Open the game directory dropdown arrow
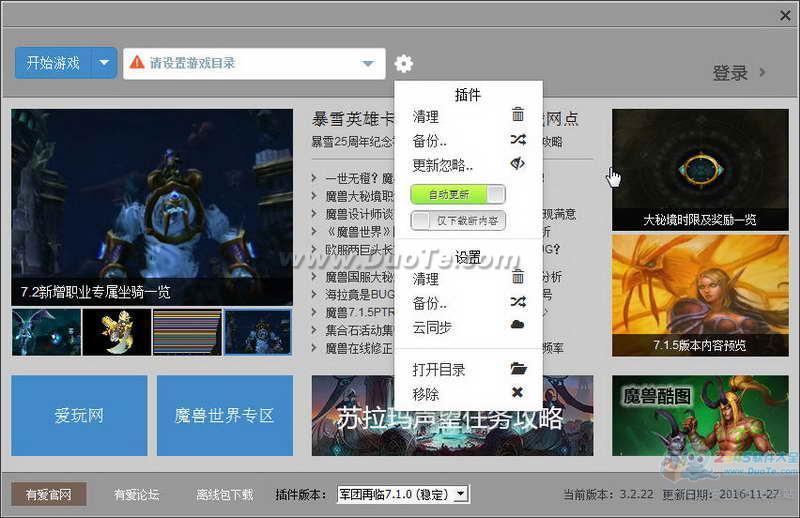800x518 pixels. (368, 64)
